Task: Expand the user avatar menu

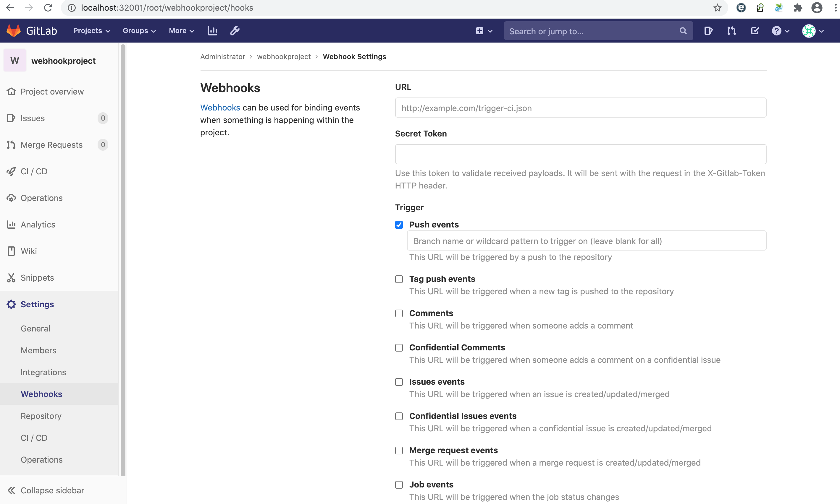Action: [x=813, y=31]
